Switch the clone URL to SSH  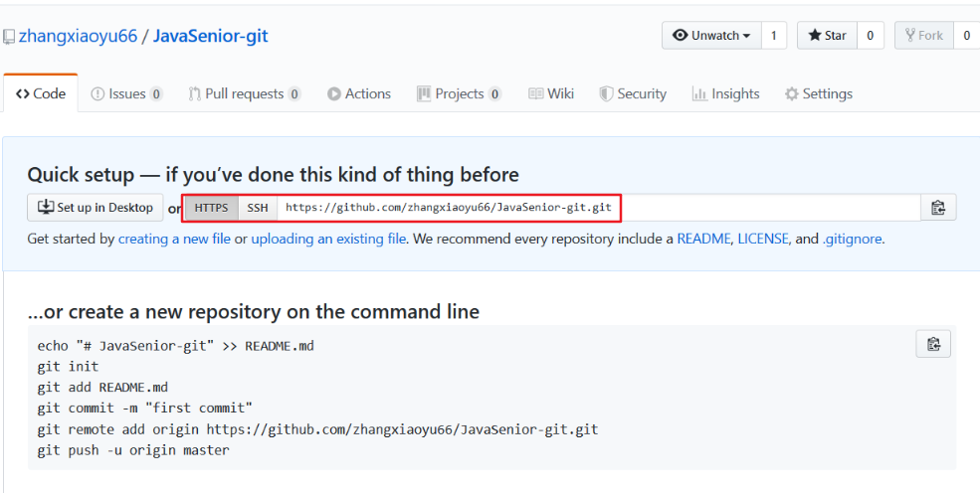[258, 208]
